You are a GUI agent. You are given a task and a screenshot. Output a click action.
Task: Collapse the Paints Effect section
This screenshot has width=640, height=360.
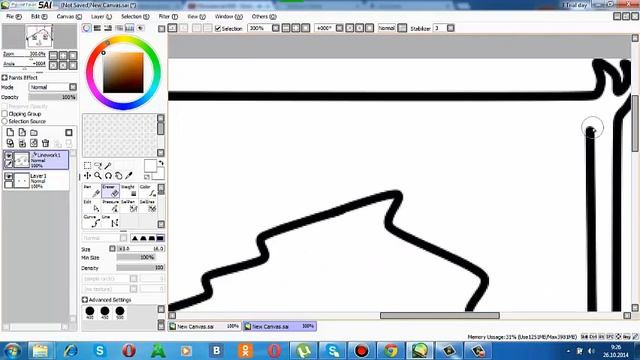pos(4,77)
